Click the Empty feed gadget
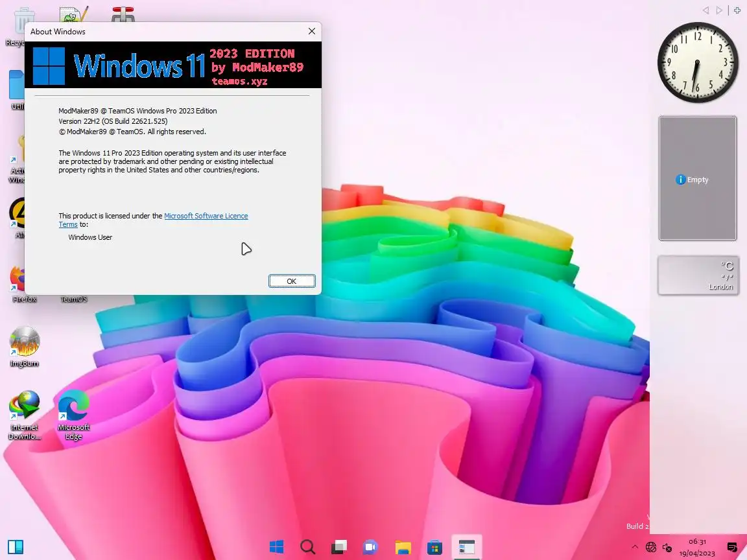747x560 pixels. tap(698, 178)
